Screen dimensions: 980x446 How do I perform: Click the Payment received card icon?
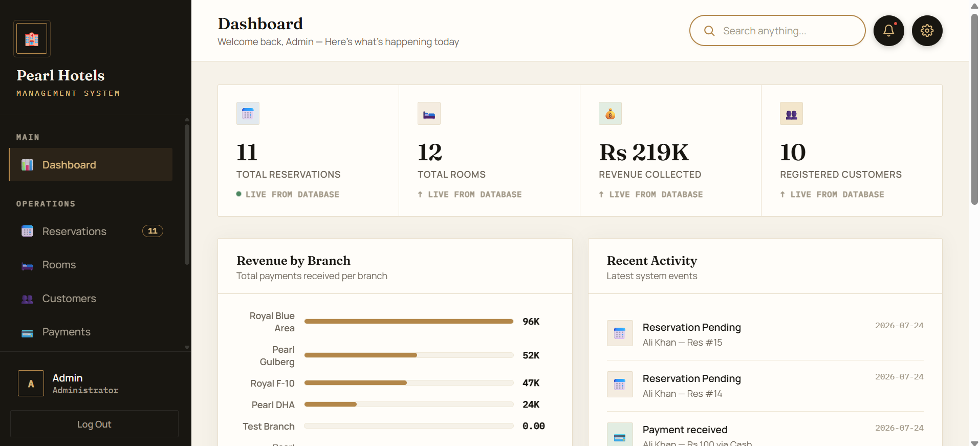pyautogui.click(x=620, y=434)
